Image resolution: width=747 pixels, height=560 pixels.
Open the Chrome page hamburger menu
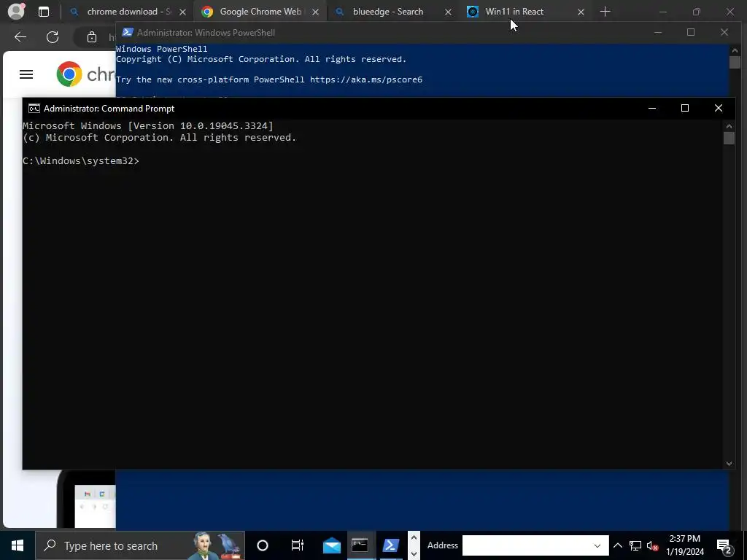(x=26, y=74)
